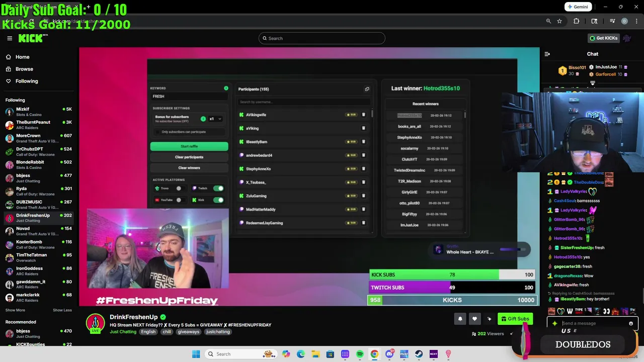Click the chill tag
The image size is (644, 362).
(x=167, y=332)
